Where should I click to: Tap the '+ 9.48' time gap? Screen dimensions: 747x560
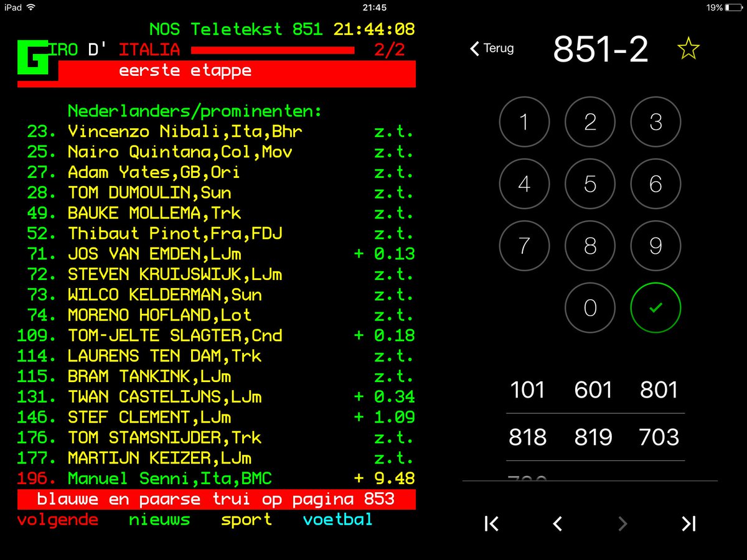pyautogui.click(x=384, y=478)
